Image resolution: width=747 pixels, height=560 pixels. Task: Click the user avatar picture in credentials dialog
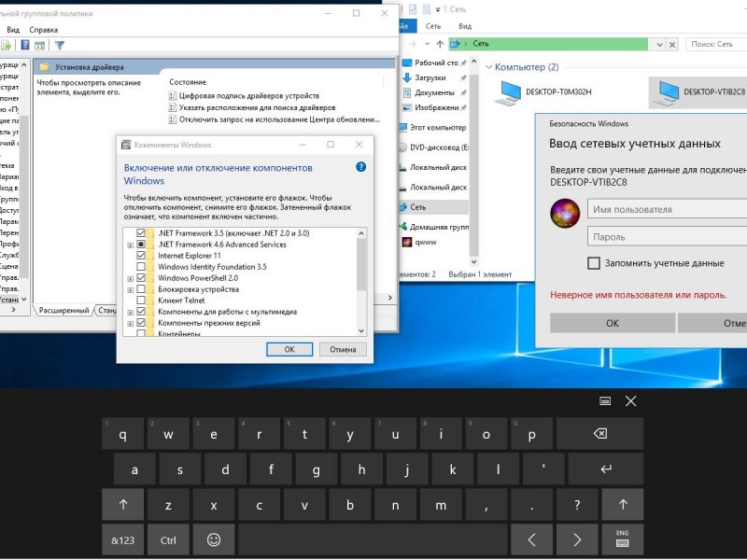coord(565,214)
